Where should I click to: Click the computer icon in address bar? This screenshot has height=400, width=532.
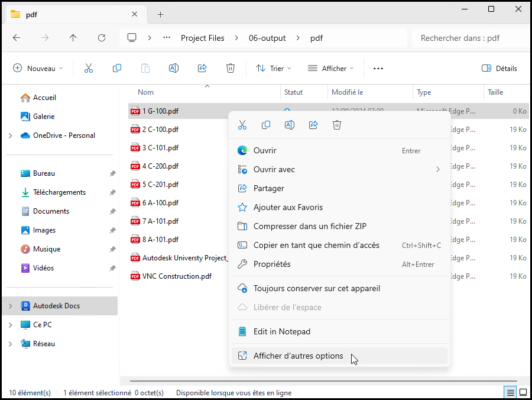click(x=132, y=38)
